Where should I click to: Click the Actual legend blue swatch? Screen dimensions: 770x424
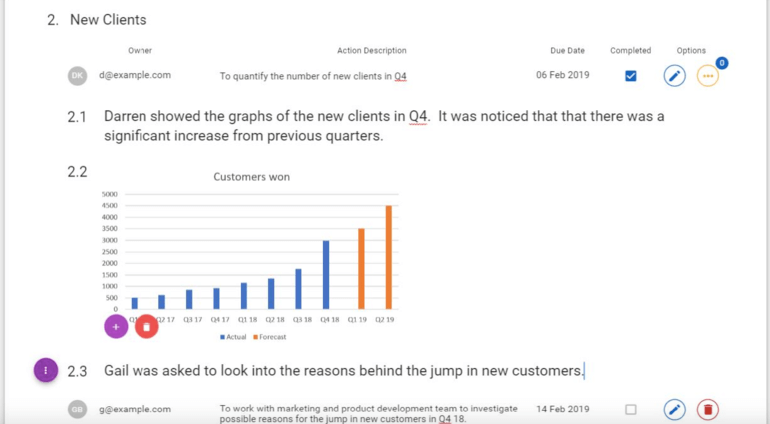[222, 337]
